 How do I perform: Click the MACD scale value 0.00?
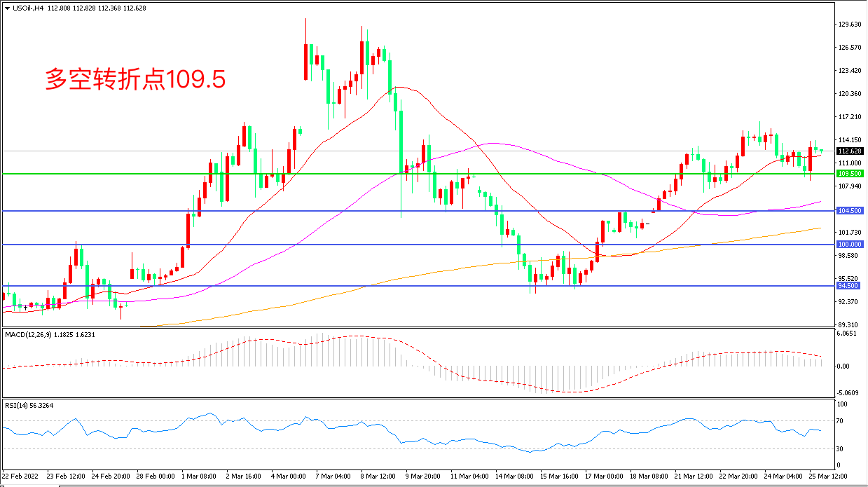coord(844,366)
